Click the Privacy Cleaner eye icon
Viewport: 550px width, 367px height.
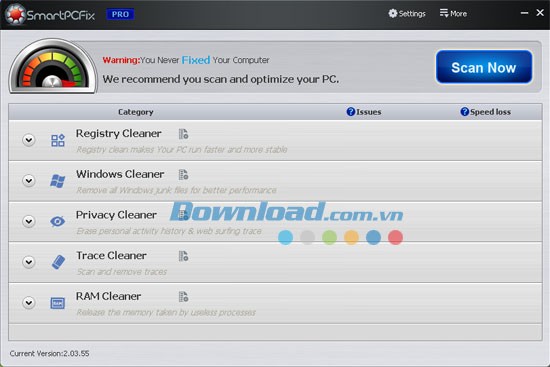point(58,221)
